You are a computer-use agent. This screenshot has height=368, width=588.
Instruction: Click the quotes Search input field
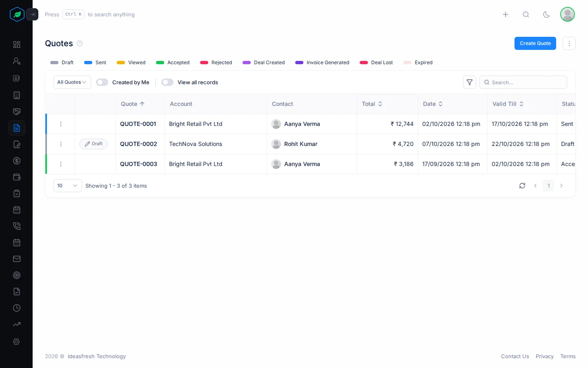[523, 82]
